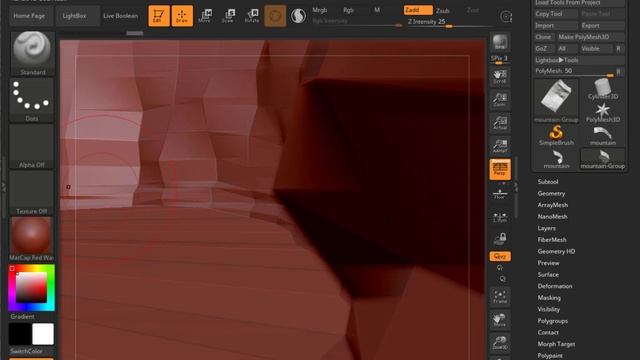The height and width of the screenshot is (360, 640).
Task: Toggle Sculptris Pro mode icon
Action: 298,16
